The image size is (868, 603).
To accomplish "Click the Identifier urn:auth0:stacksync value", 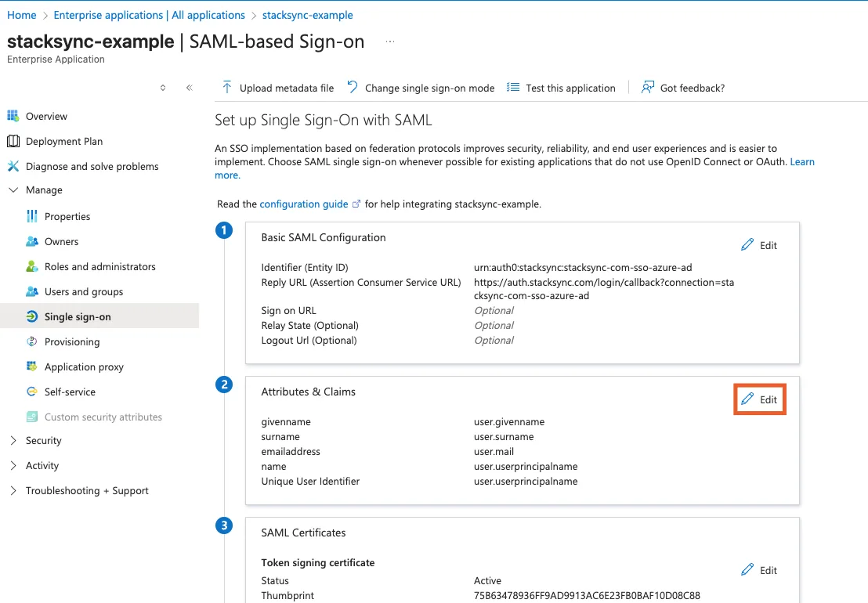I will [x=583, y=267].
